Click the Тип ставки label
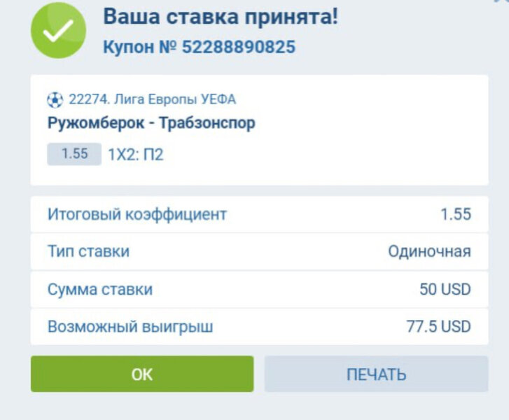Viewport: 509px width, 420px height. 88,251
